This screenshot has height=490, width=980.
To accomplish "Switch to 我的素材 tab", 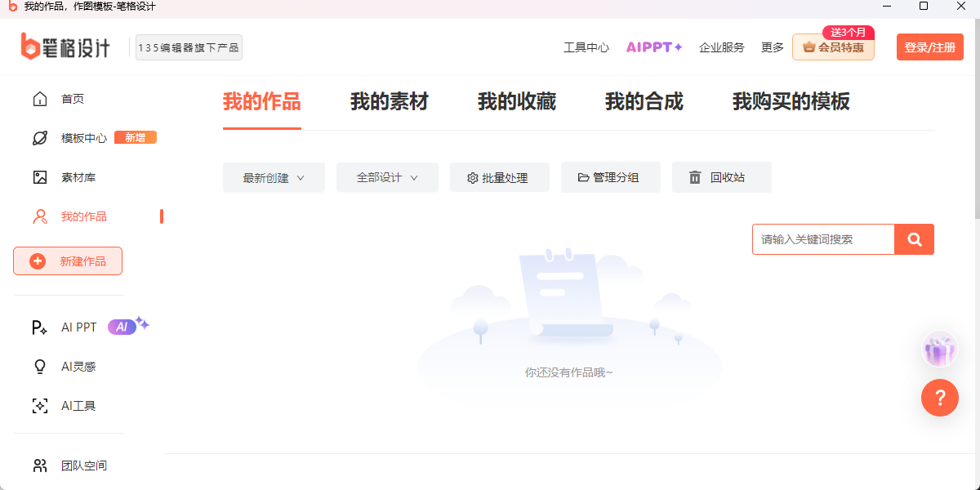I will 389,101.
